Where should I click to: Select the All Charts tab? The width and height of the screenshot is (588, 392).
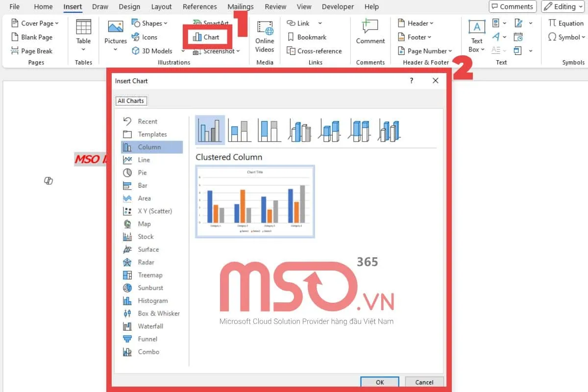point(131,100)
